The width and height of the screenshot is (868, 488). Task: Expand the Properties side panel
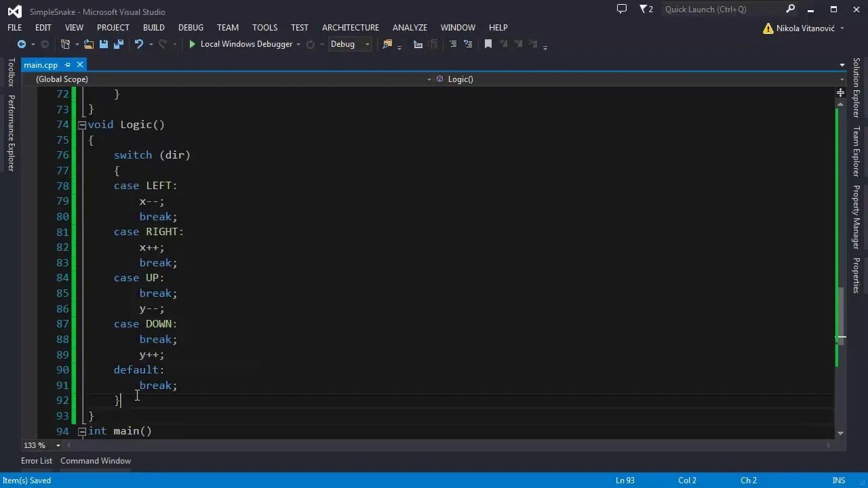[x=856, y=275]
